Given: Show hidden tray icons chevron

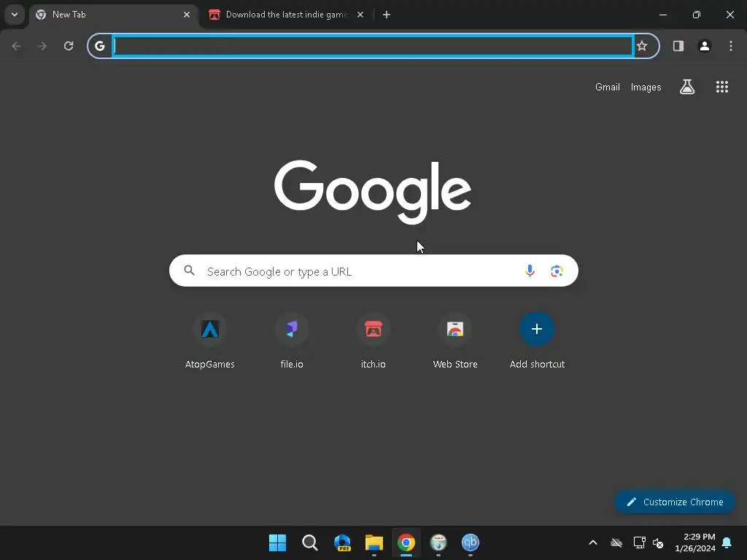Looking at the screenshot, I should click(x=592, y=542).
